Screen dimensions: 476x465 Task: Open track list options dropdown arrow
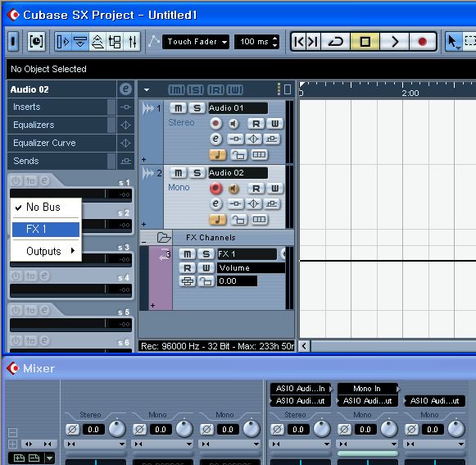point(147,90)
